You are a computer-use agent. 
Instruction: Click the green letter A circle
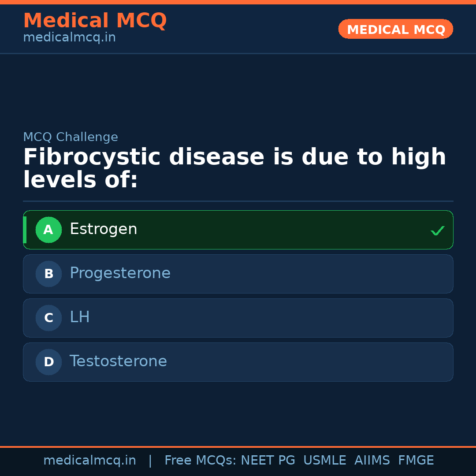pyautogui.click(x=48, y=230)
